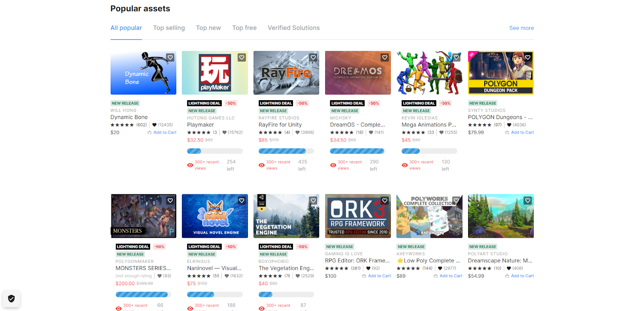The height and width of the screenshot is (311, 644).
Task: Click publisher name AXEYWORKS
Action: tap(411, 254)
